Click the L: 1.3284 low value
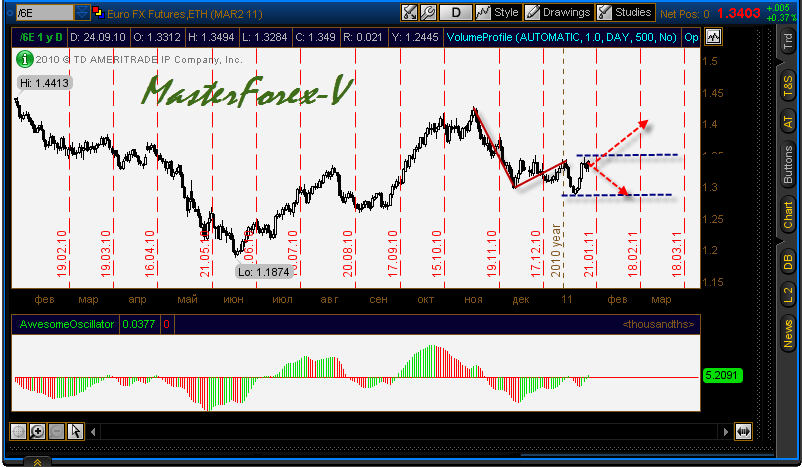 click(264, 37)
